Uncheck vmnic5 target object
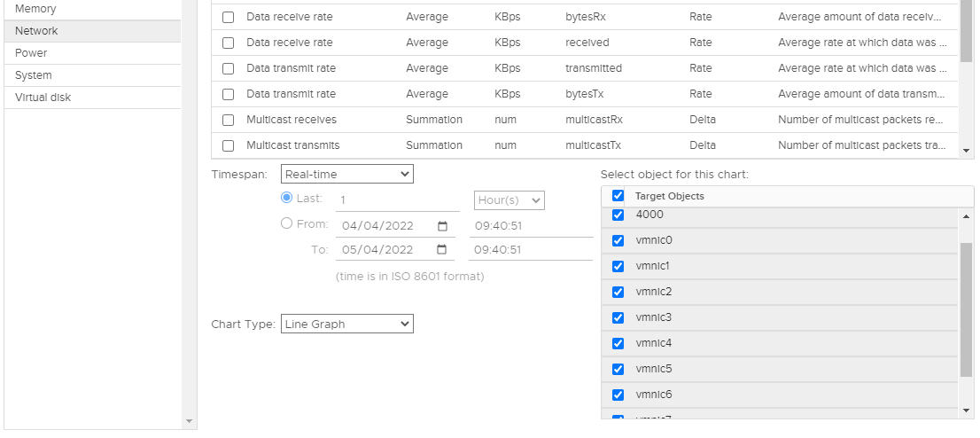The image size is (980, 438). [x=618, y=369]
